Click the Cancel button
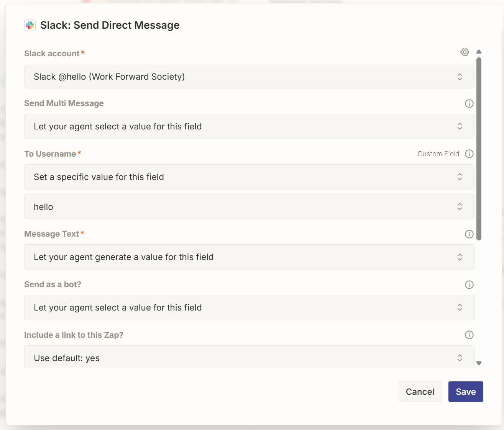Image resolution: width=504 pixels, height=430 pixels. [x=420, y=392]
